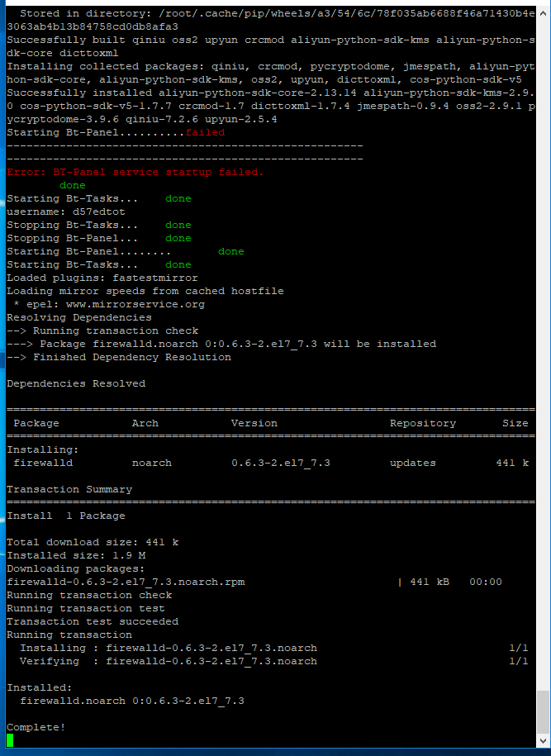
Task: Click the 'updates' repository cell
Action: coord(413,463)
